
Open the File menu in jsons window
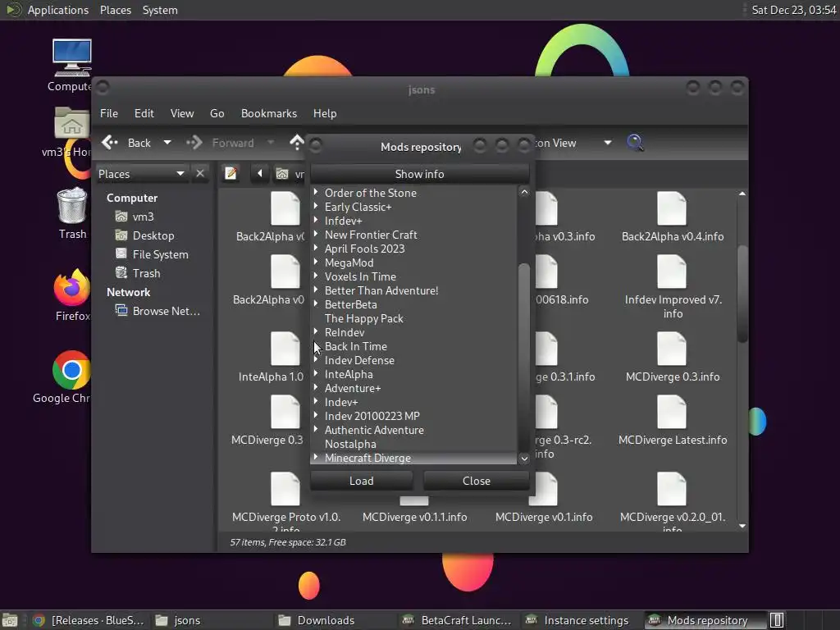[109, 113]
